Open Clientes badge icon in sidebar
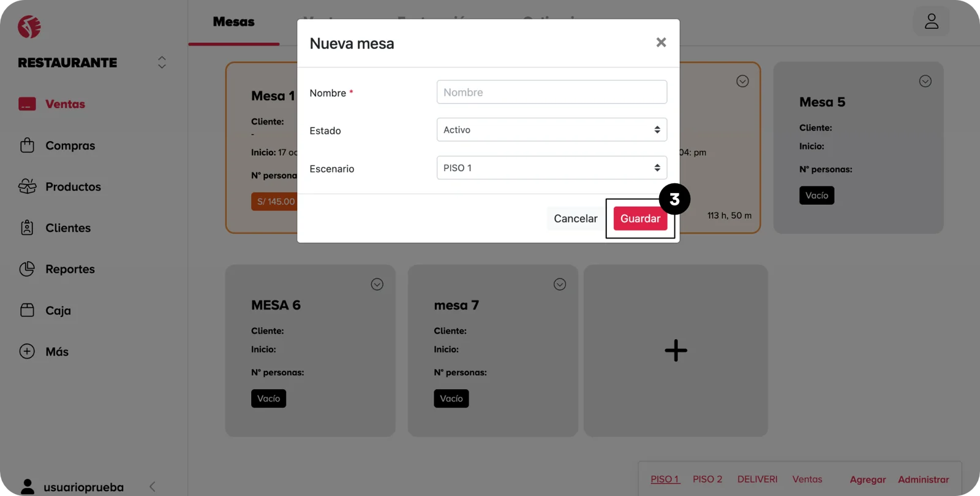Screen dimensions: 980x496 point(27,227)
